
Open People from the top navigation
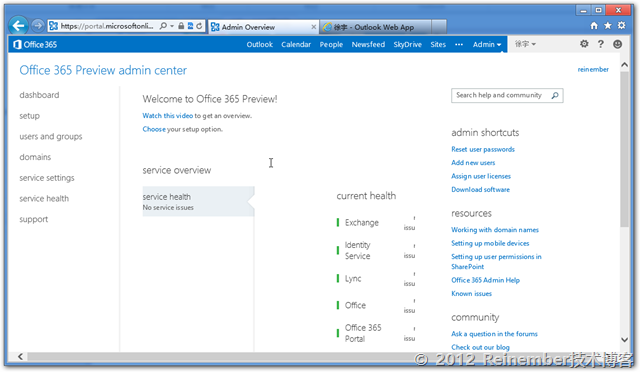pos(331,45)
